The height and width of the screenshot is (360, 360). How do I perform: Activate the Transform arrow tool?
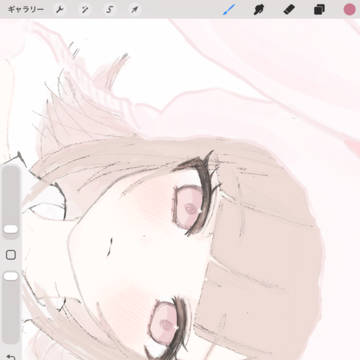[134, 10]
